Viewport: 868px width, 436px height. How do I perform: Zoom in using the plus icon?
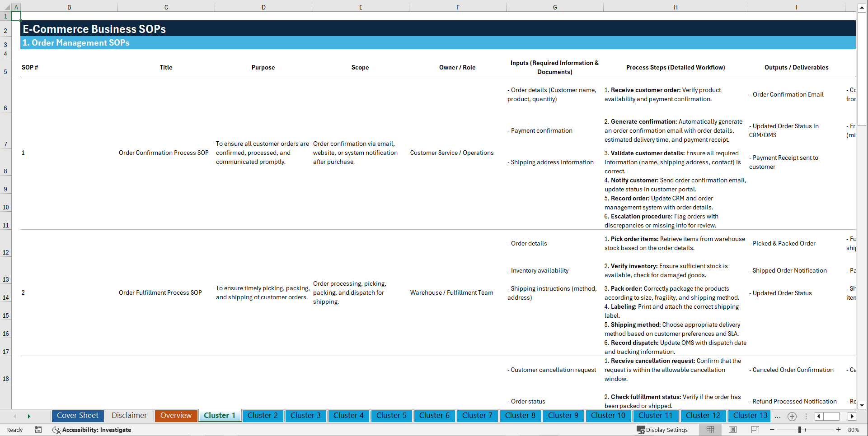pos(839,430)
